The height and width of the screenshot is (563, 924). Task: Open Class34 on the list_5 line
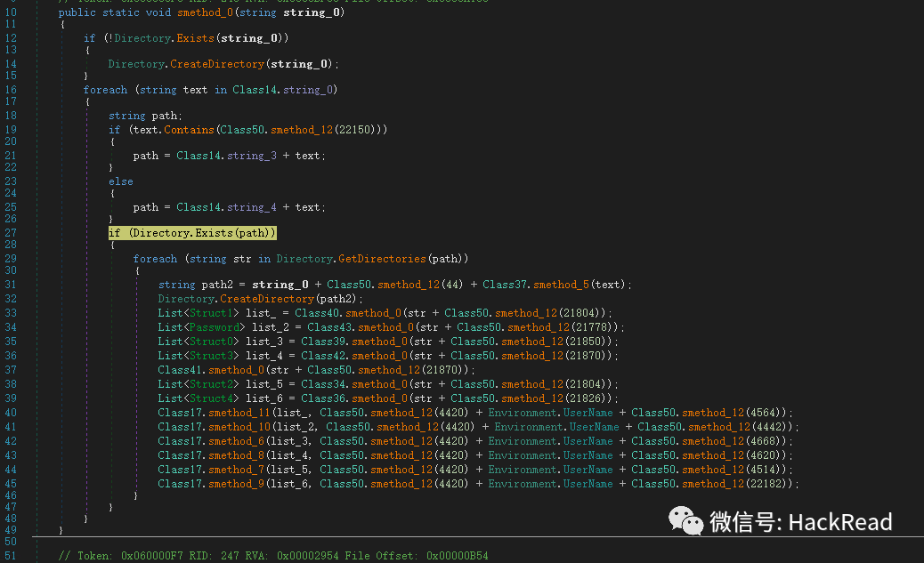click(323, 384)
